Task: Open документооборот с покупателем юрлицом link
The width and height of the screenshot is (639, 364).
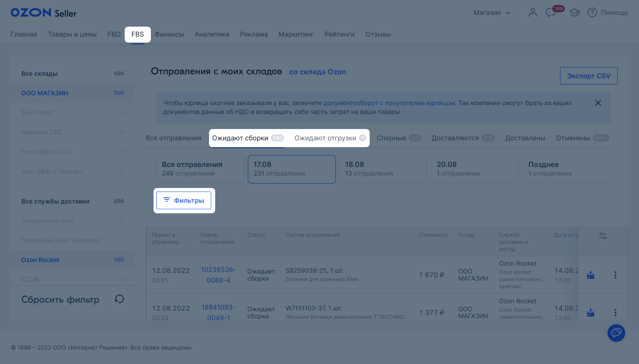Action: point(389,103)
